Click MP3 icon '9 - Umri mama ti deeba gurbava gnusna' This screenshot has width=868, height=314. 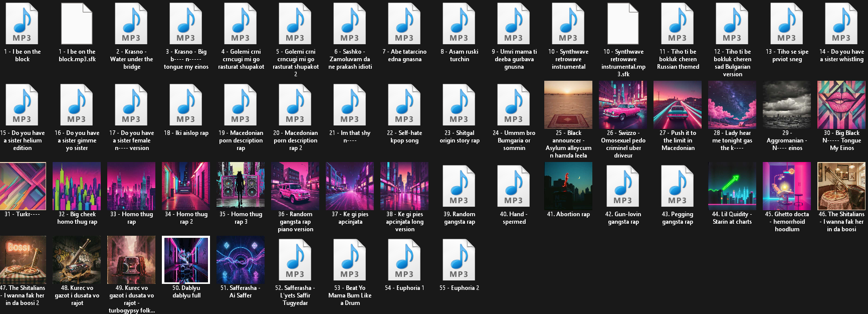(x=514, y=24)
